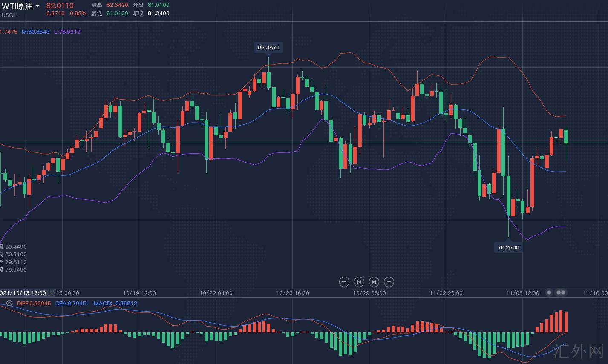Click the 78.2500 low price label
608x364 pixels.
(508, 247)
